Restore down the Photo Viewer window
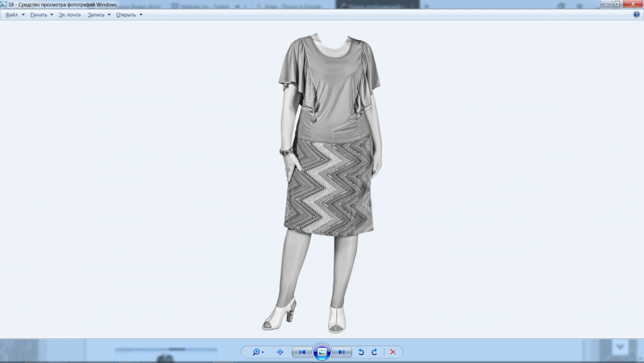 point(617,4)
